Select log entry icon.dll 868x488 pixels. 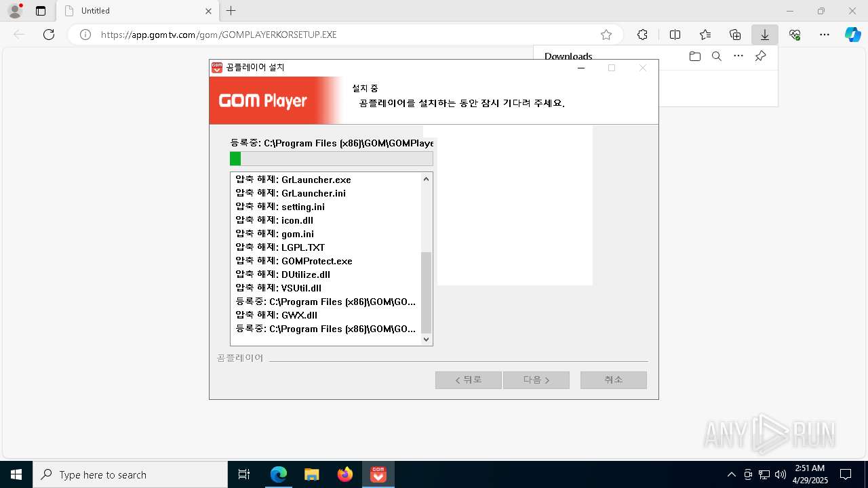(274, 220)
